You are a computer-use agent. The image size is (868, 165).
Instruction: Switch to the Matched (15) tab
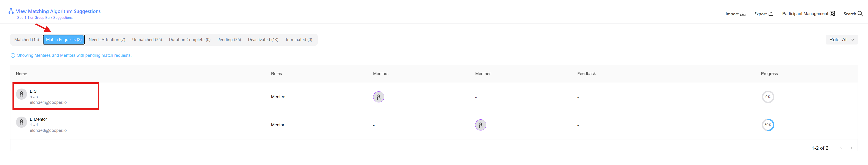tap(27, 40)
